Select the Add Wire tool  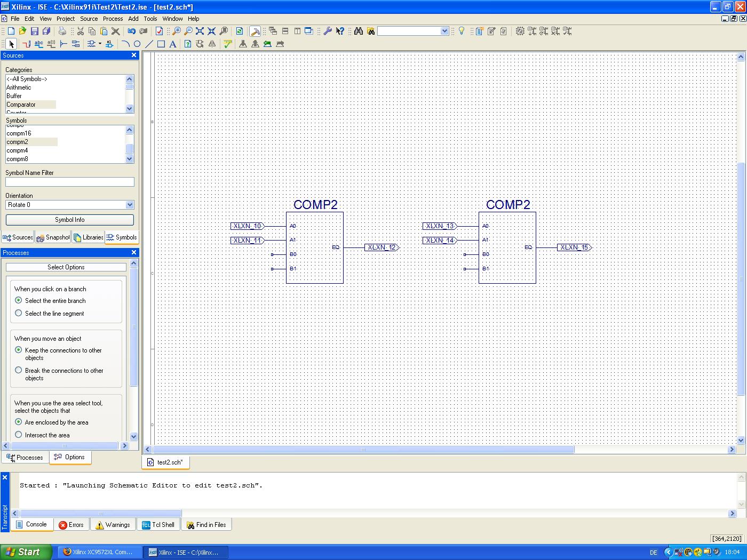tap(26, 44)
